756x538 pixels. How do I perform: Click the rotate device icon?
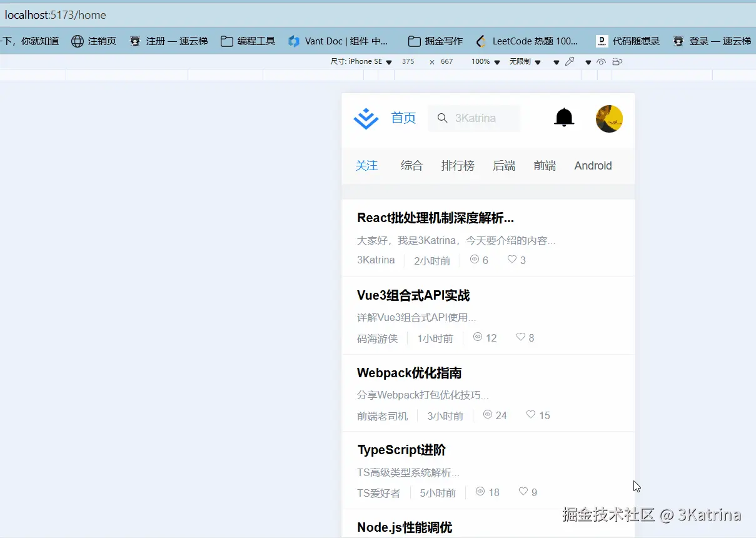617,62
